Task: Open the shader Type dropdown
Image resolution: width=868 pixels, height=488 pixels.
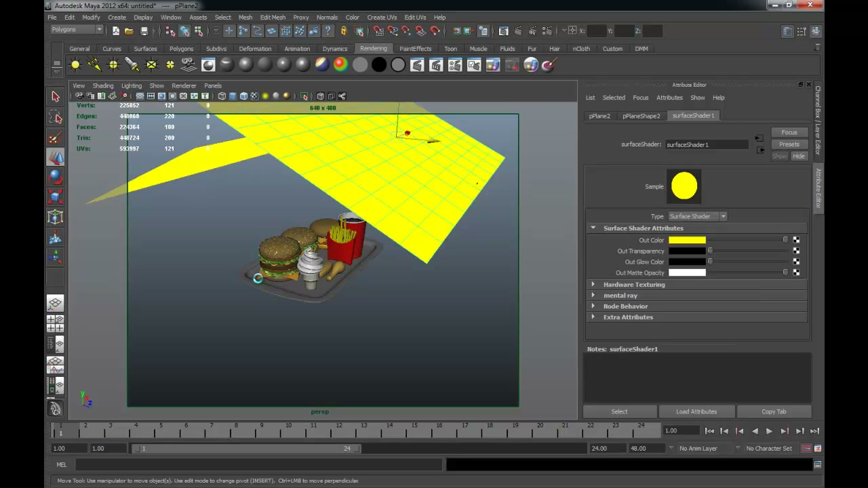Action: click(698, 216)
